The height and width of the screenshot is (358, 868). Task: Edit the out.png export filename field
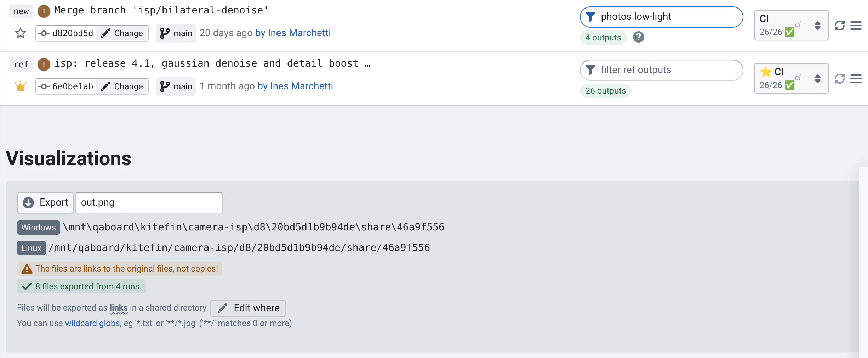pos(149,203)
